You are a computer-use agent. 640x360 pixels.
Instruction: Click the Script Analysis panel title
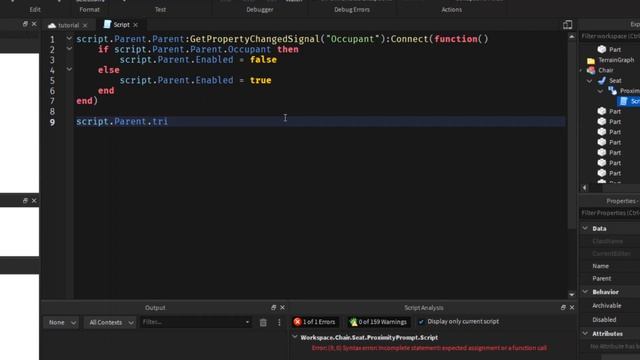pyautogui.click(x=424, y=308)
